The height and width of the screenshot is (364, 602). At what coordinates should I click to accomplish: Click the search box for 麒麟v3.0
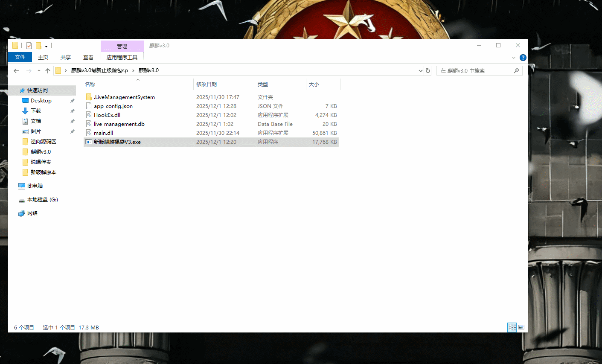[476, 71]
